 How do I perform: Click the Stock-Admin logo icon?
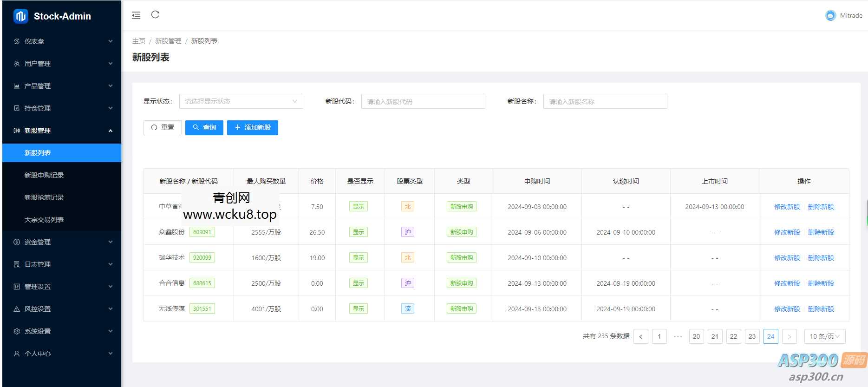(x=20, y=16)
